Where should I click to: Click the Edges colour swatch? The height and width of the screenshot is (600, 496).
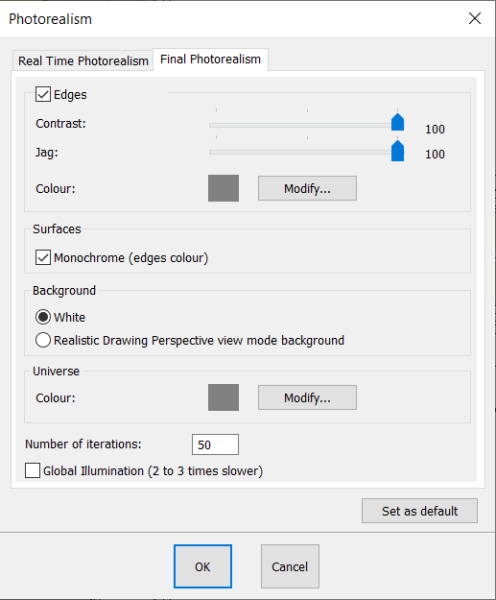[x=224, y=188]
